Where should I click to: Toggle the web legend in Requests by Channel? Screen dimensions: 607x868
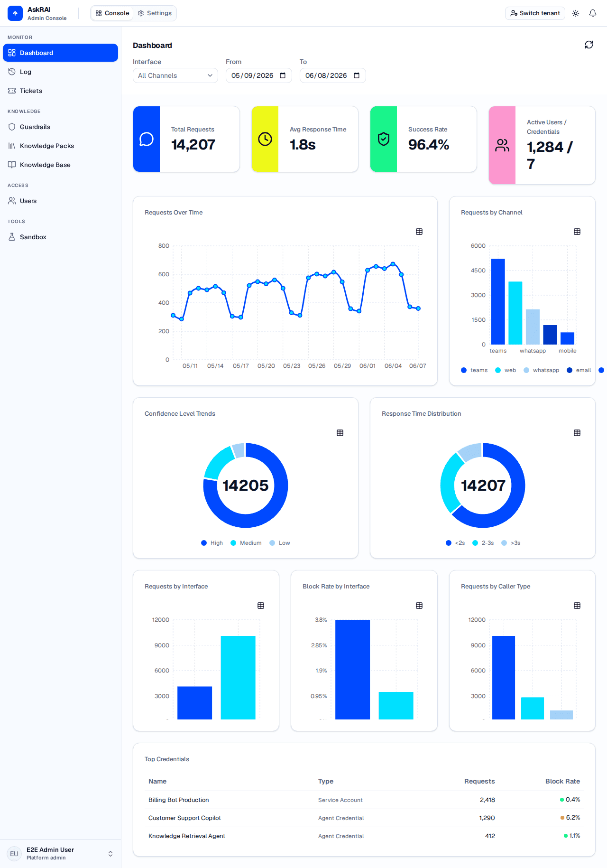point(506,370)
